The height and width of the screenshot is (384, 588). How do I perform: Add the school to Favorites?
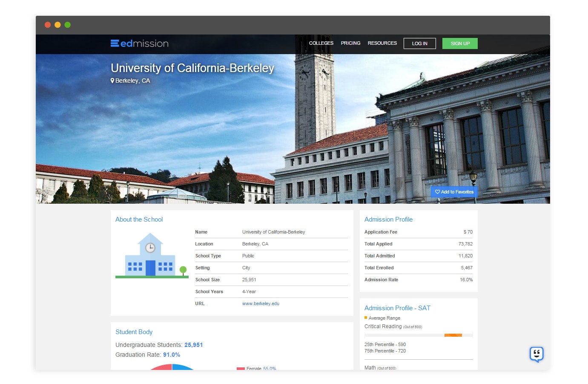click(454, 192)
